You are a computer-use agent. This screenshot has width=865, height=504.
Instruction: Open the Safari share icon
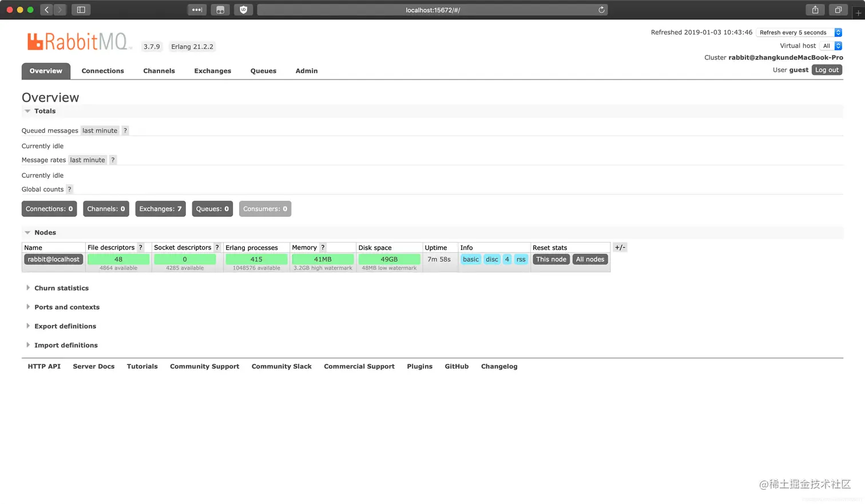pyautogui.click(x=815, y=10)
